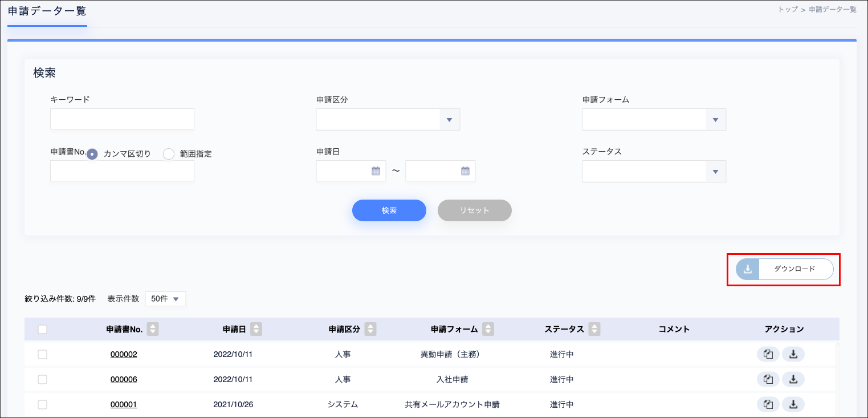
Task: Open application number 000006 link
Action: 124,379
